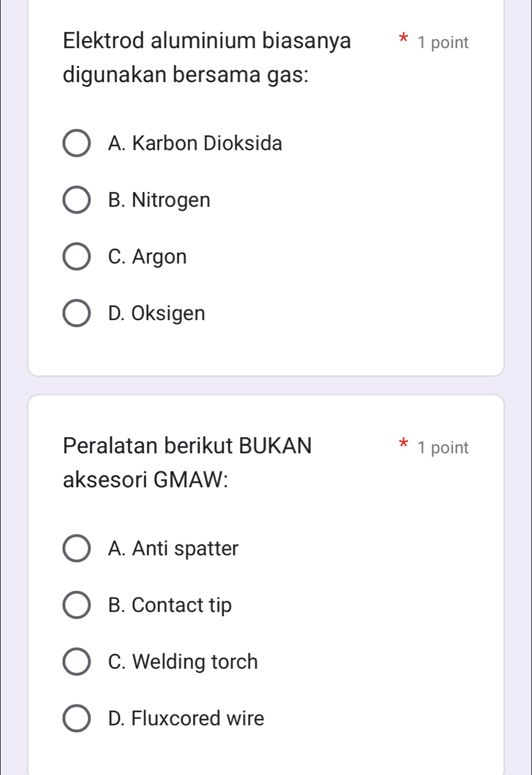Viewport: 532px width, 775px height.
Task: Select the radio button for Karbon Dioksida
Action: (76, 143)
